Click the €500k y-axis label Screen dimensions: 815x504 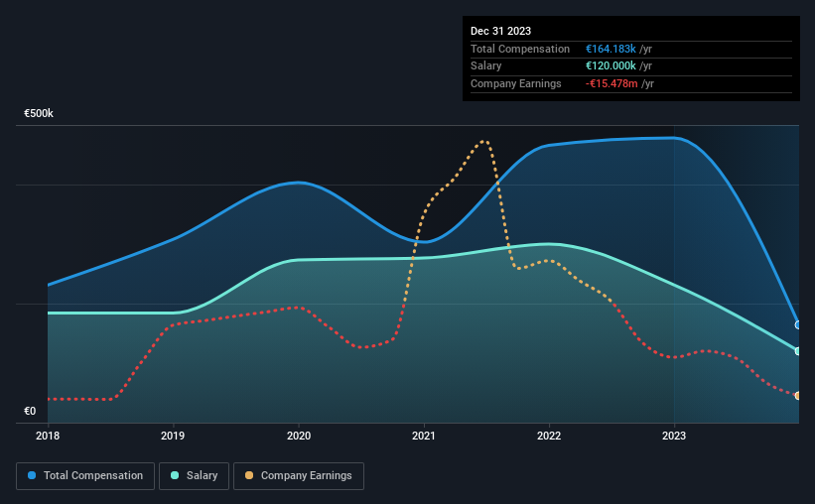[x=39, y=113]
